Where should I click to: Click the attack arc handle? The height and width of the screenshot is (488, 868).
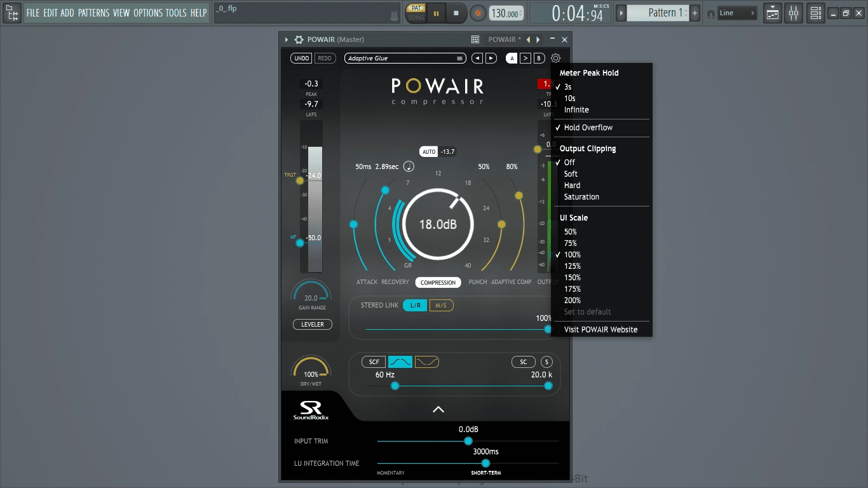click(x=354, y=224)
